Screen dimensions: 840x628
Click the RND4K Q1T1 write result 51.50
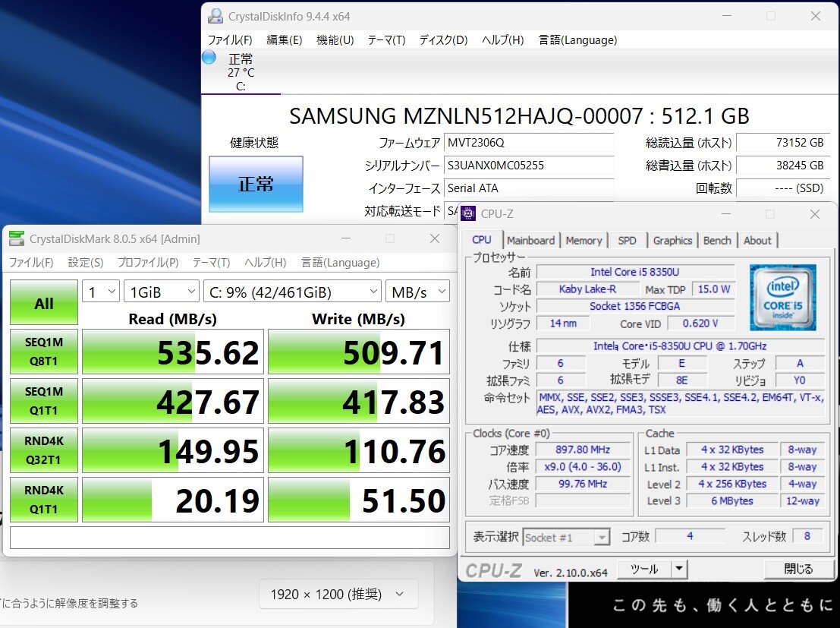coord(359,500)
